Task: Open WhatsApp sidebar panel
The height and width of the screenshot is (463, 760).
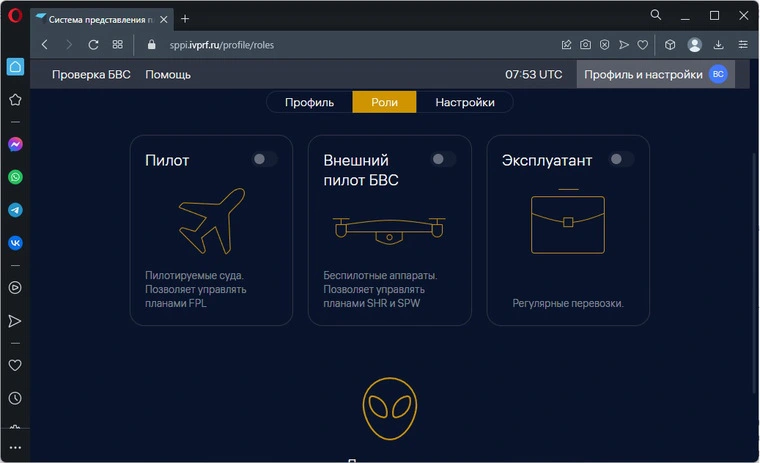Action: [15, 177]
